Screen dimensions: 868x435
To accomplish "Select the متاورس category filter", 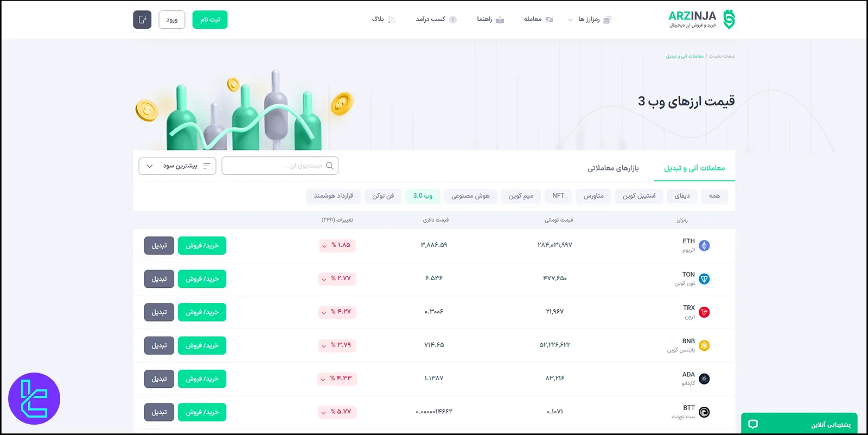I will [x=593, y=196].
